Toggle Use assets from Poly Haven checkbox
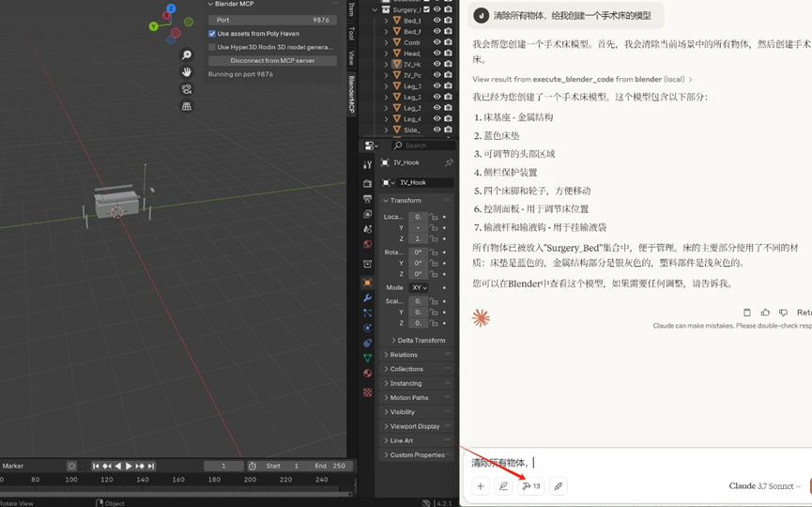Viewport: 812px width, 507px height. point(212,34)
